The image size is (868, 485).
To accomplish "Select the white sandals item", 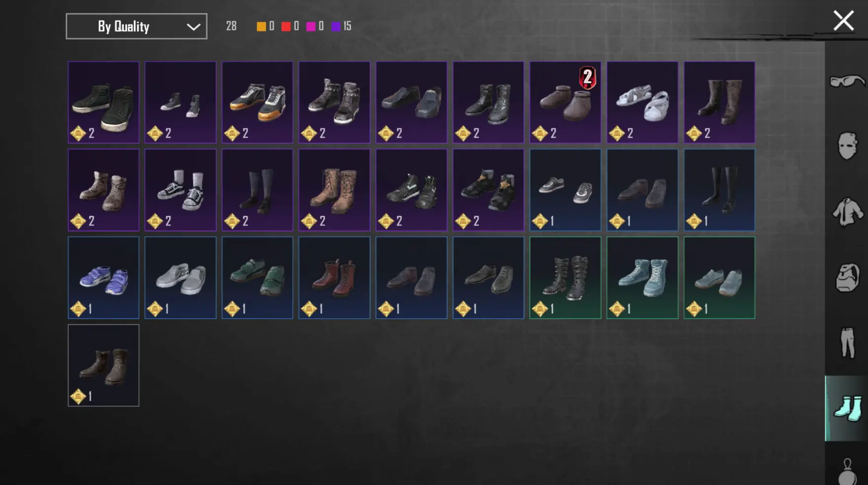I will pyautogui.click(x=642, y=102).
